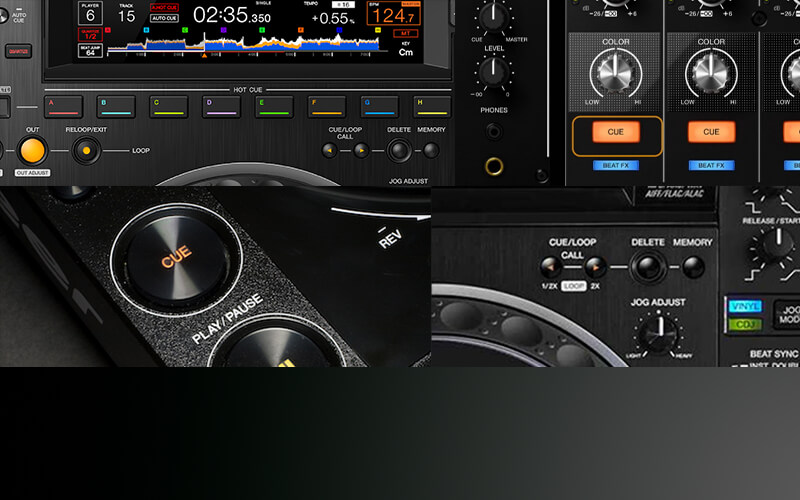The width and height of the screenshot is (800, 500).
Task: Trigger Hot Cue H pad
Action: click(x=432, y=107)
